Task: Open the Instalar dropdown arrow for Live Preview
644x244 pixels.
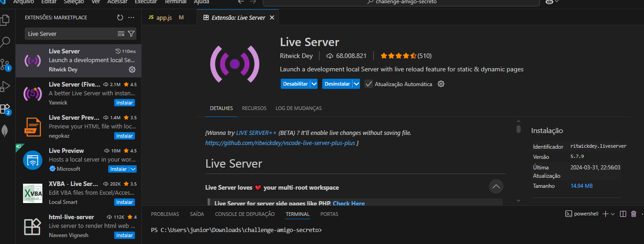Action: (133, 169)
